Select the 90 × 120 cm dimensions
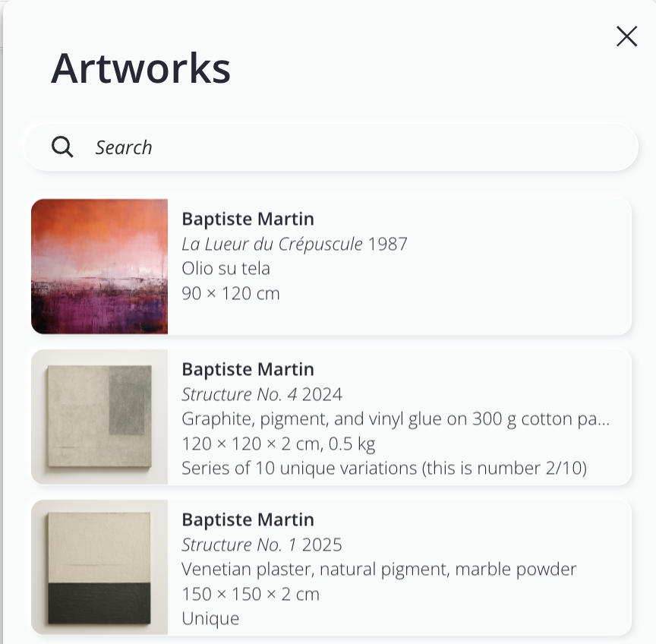656x644 pixels. click(231, 293)
